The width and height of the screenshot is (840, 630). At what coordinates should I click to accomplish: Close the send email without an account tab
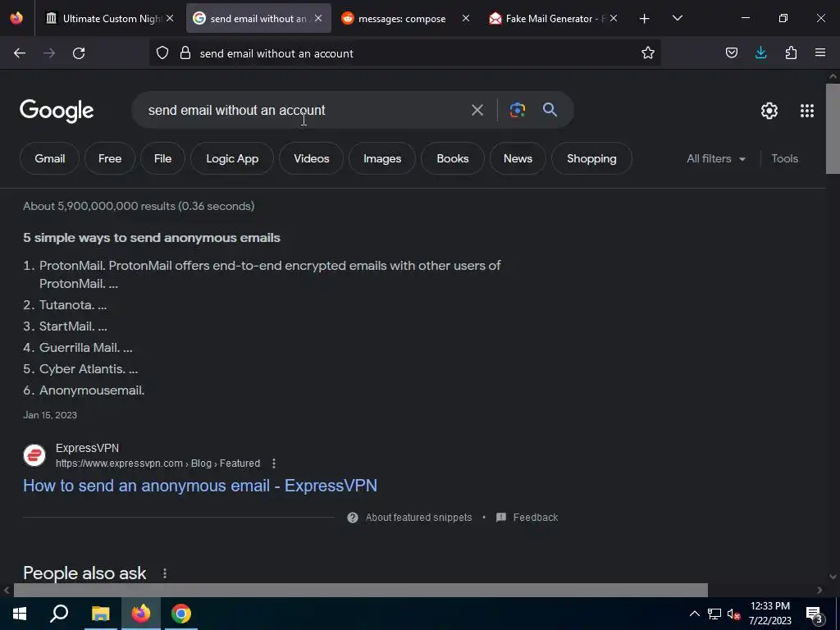tap(318, 18)
